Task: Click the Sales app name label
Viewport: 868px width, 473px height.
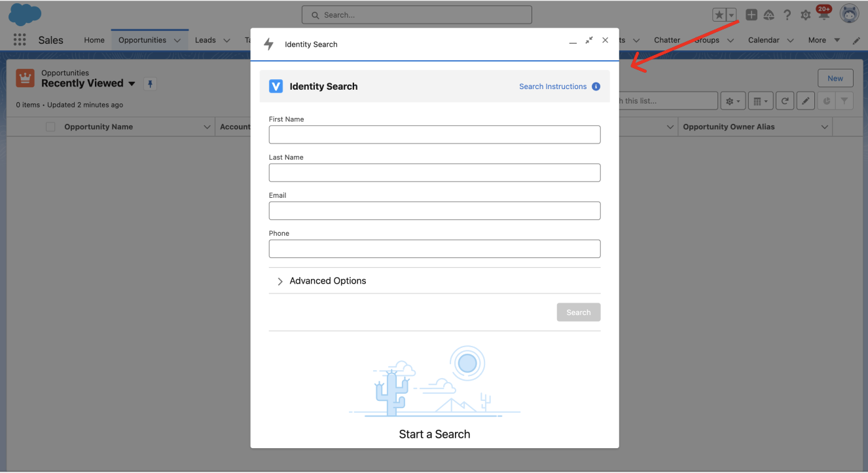Action: [50, 40]
